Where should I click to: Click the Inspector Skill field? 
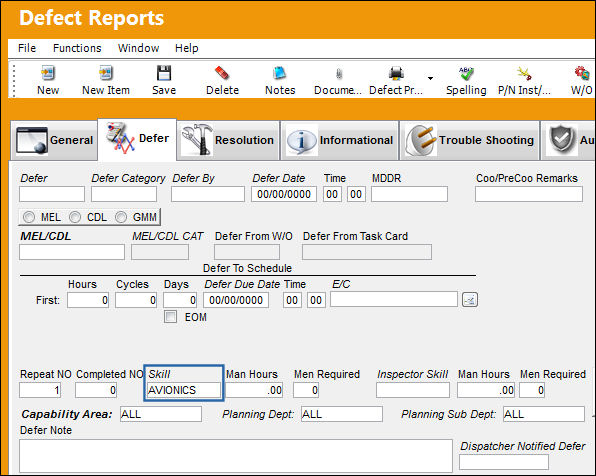[413, 390]
